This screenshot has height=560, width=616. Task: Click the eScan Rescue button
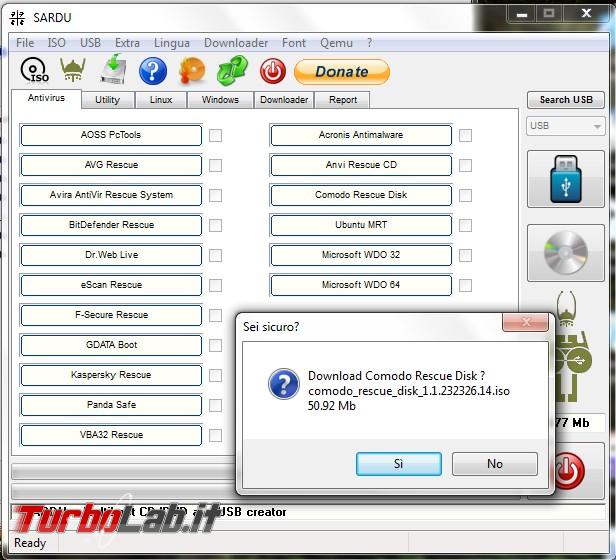point(111,285)
